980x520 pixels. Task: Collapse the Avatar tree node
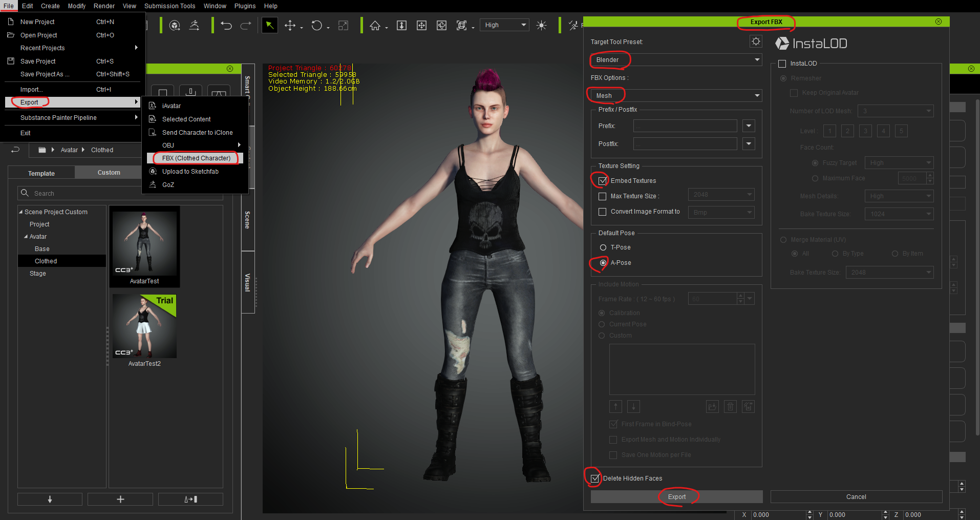(26, 236)
